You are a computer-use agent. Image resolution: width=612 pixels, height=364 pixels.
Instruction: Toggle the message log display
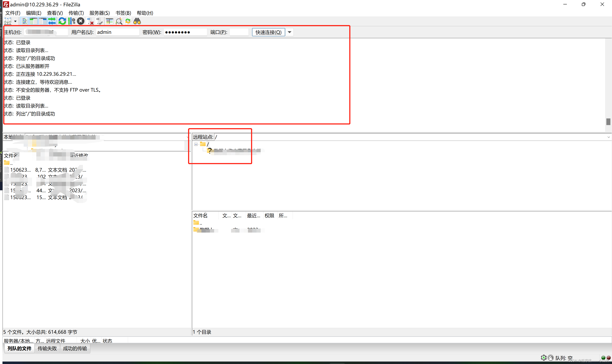(24, 21)
